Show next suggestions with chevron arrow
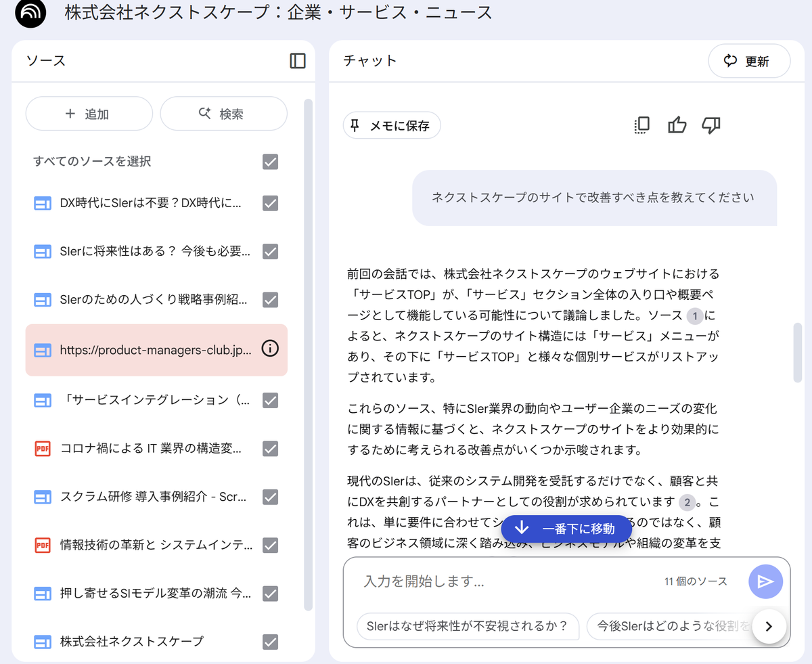 (x=769, y=626)
